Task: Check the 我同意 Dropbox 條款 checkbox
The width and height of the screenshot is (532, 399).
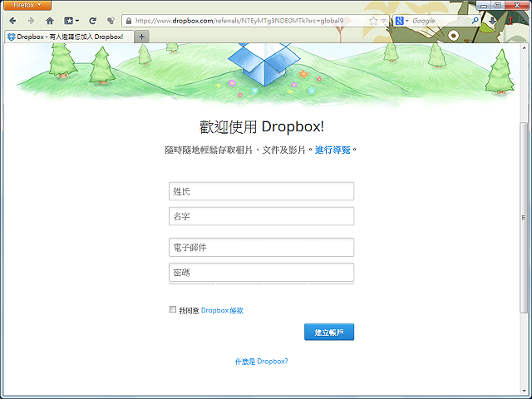Action: click(173, 309)
